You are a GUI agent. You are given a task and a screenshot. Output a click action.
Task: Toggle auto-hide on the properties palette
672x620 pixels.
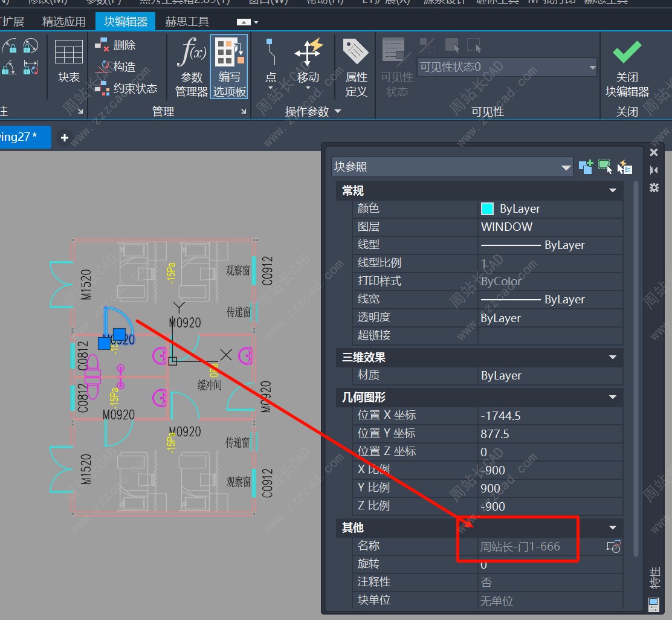pyautogui.click(x=653, y=170)
